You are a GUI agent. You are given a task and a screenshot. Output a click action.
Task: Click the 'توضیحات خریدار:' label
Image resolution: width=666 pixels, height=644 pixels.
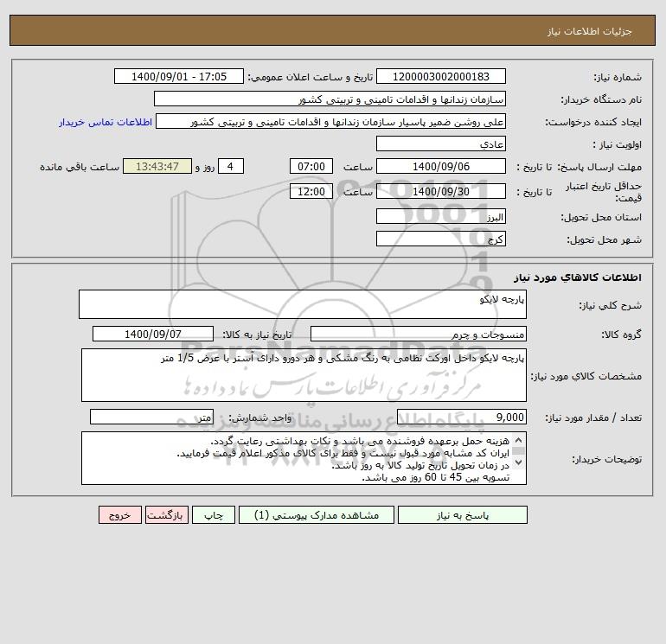[607, 459]
